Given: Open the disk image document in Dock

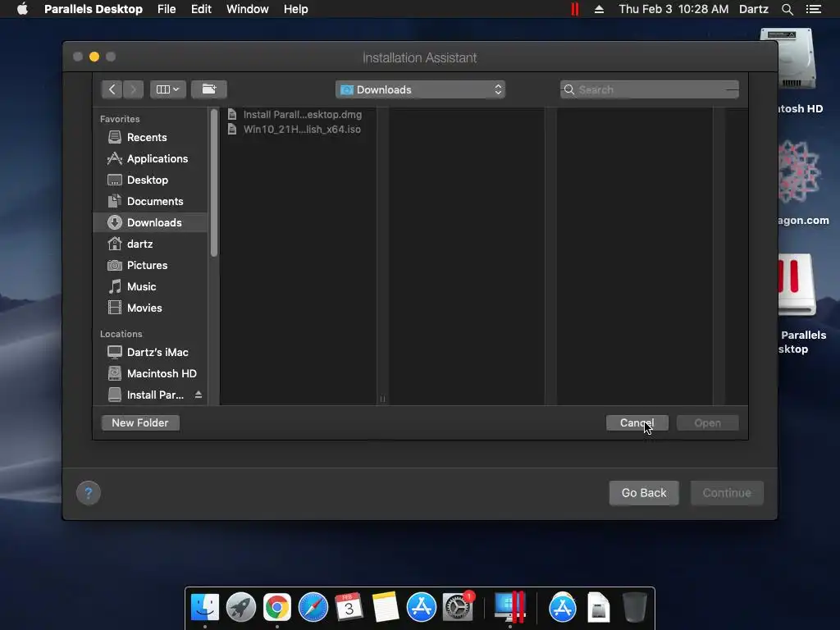Looking at the screenshot, I should coord(598,607).
